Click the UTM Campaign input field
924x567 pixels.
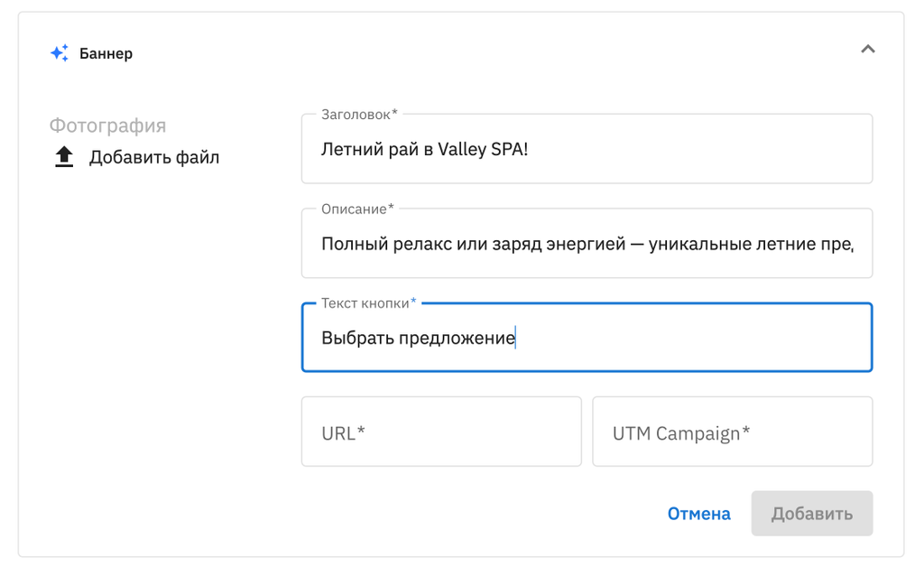pos(732,432)
